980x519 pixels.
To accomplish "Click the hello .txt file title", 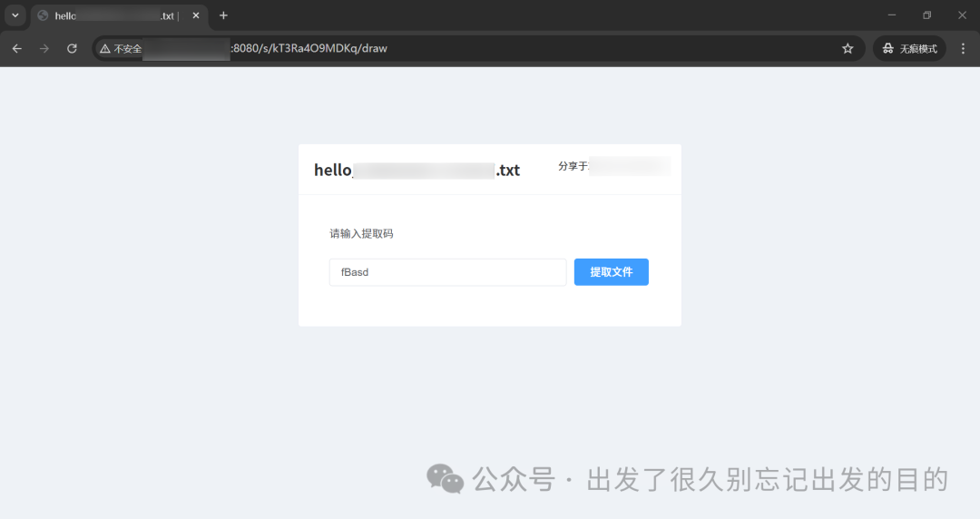I will (416, 170).
